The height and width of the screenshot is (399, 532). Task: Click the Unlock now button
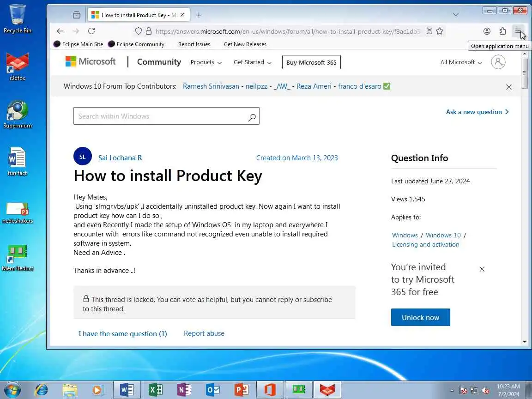(420, 317)
